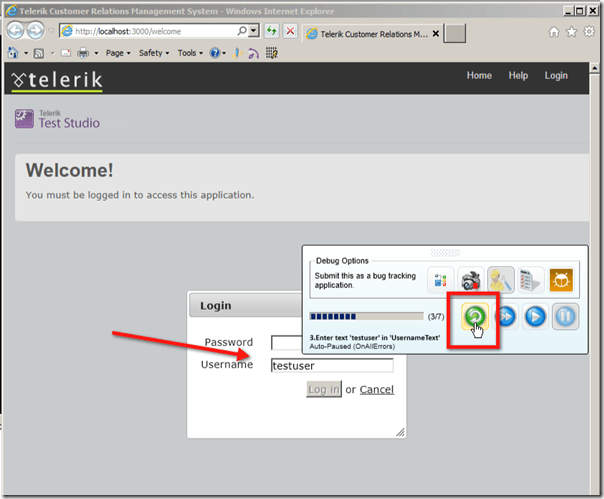Click the login dialog resize grip
Screen dimensions: 604x499
click(400, 432)
